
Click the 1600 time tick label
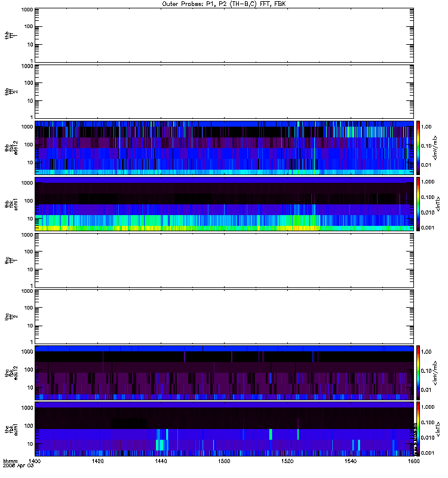[x=413, y=461]
